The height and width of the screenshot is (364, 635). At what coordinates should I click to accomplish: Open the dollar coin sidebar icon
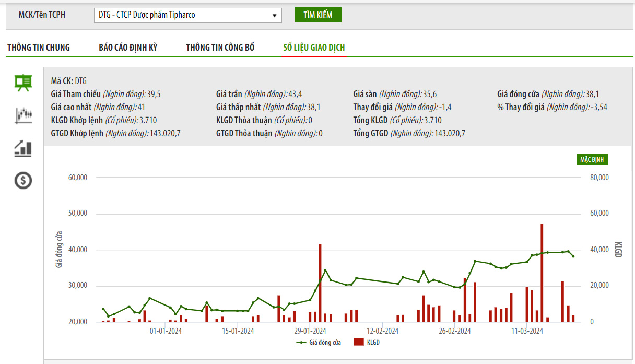point(23,181)
